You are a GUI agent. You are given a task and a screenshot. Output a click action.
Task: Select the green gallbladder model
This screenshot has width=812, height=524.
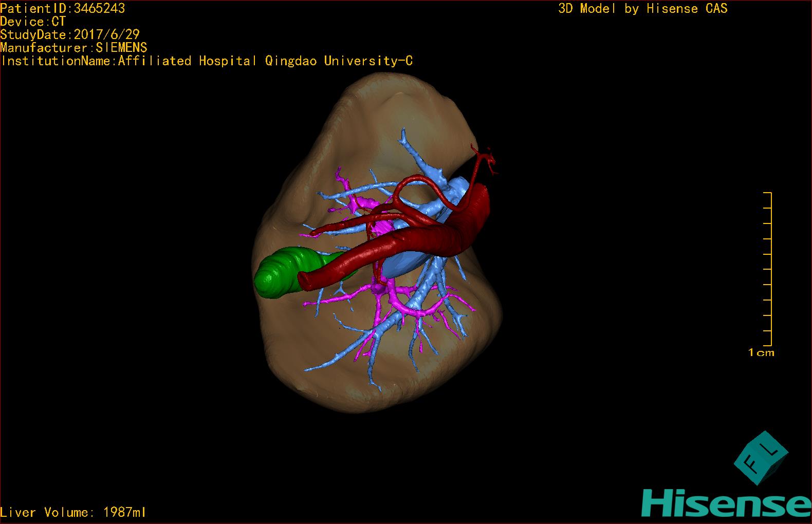pos(278,271)
